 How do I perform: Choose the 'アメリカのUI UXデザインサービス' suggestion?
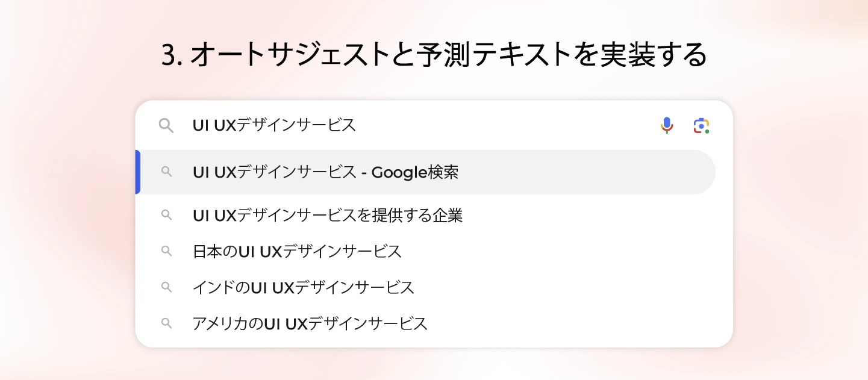310,324
